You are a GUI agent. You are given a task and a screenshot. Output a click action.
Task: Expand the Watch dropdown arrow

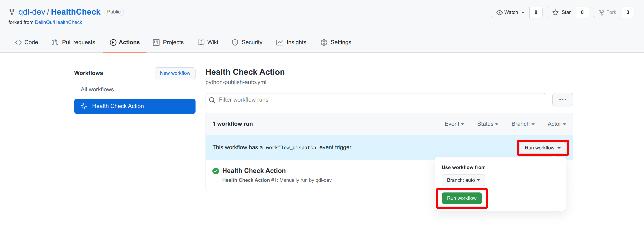[x=523, y=13]
